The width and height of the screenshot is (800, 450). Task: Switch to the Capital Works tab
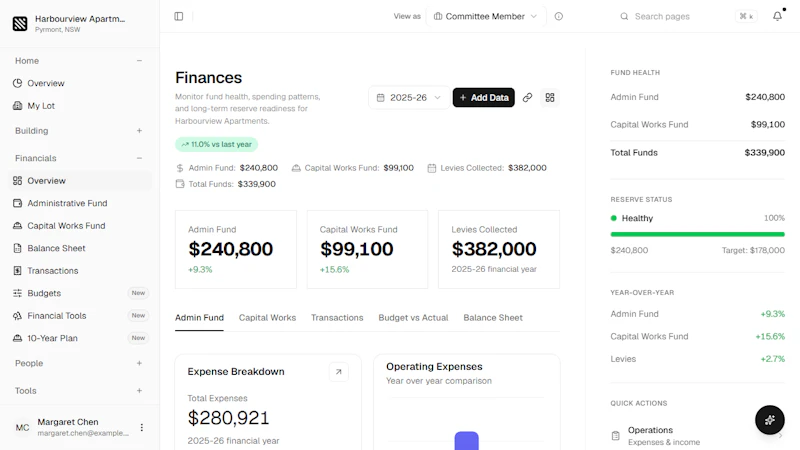tap(267, 317)
